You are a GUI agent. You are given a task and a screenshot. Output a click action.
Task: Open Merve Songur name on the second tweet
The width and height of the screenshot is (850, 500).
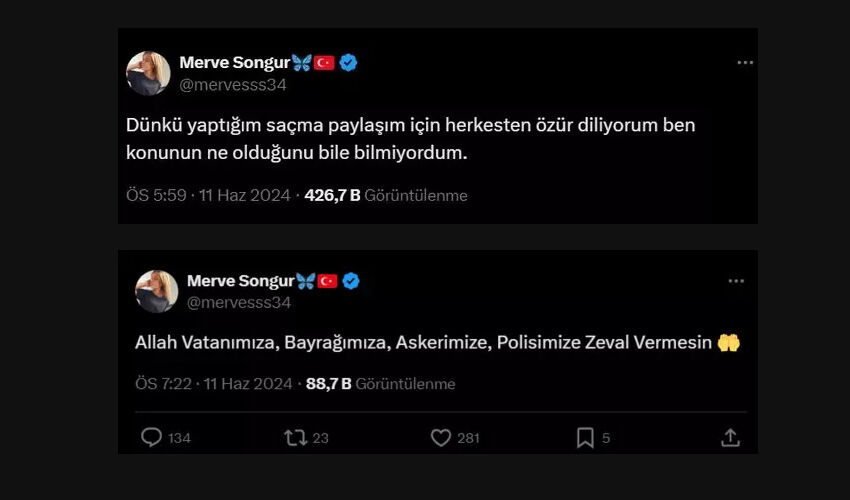[x=241, y=281]
